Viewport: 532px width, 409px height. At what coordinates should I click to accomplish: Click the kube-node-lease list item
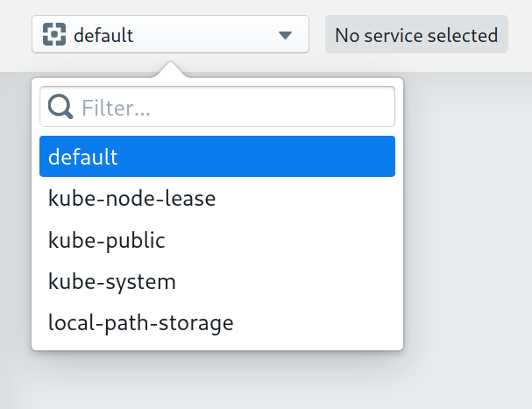pos(132,199)
